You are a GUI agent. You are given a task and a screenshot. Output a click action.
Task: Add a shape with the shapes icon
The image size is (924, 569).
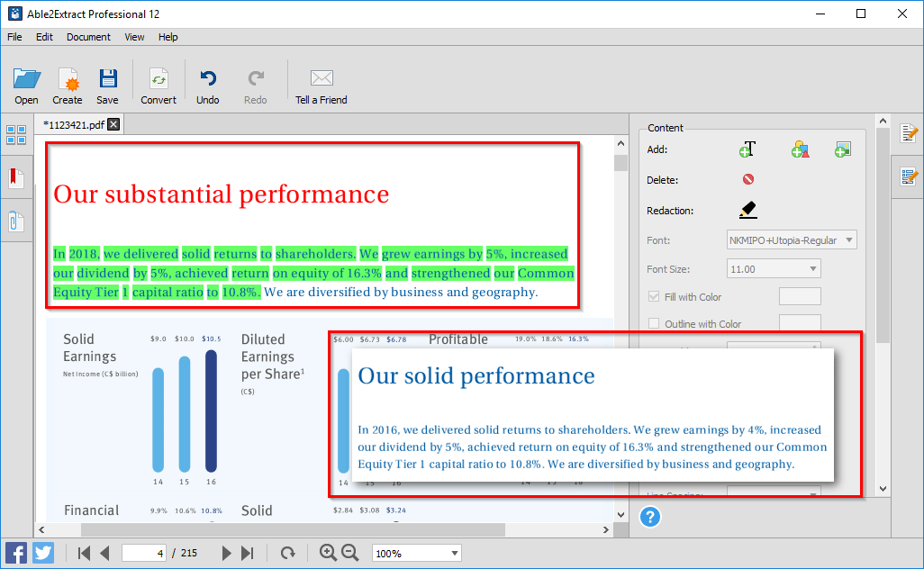click(x=801, y=149)
